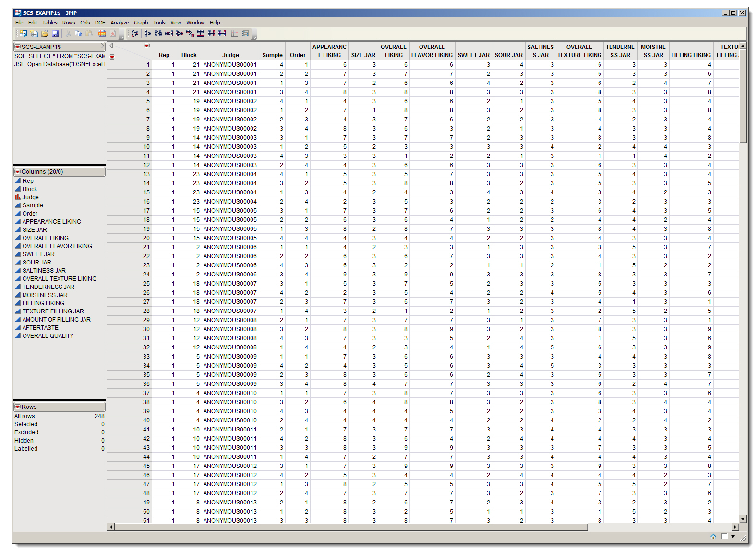Click the Subset tables toolbar icon
The image size is (756, 551).
point(148,34)
